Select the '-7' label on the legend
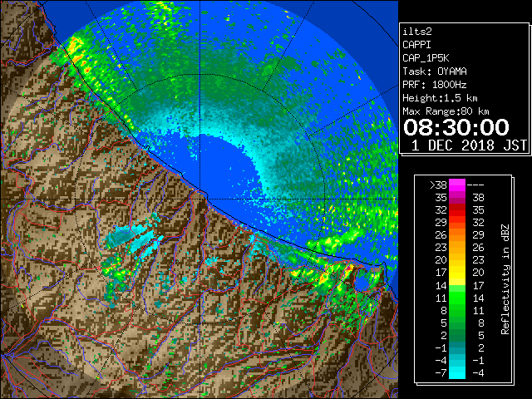 (441, 372)
